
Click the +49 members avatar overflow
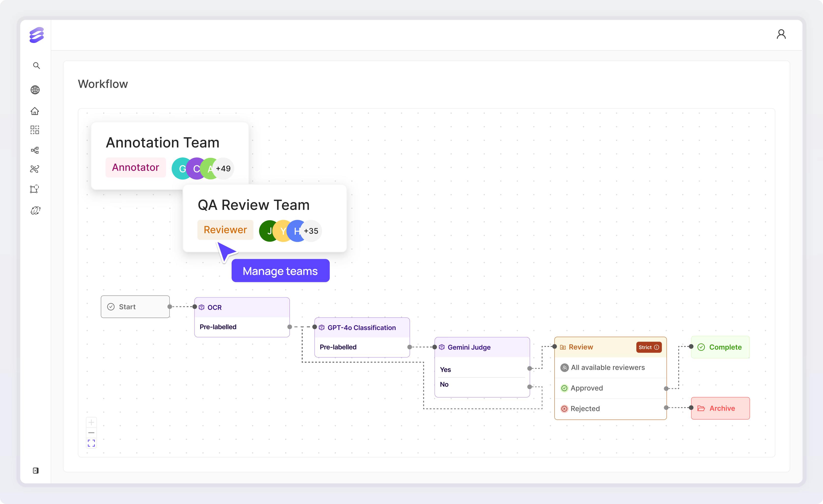(x=223, y=169)
